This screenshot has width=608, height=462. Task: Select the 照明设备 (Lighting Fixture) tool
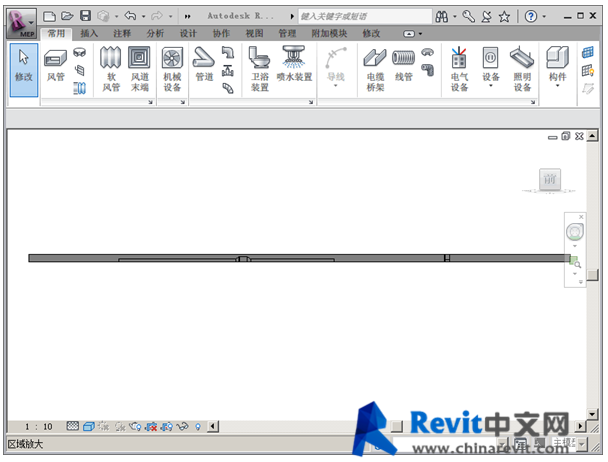(x=522, y=70)
